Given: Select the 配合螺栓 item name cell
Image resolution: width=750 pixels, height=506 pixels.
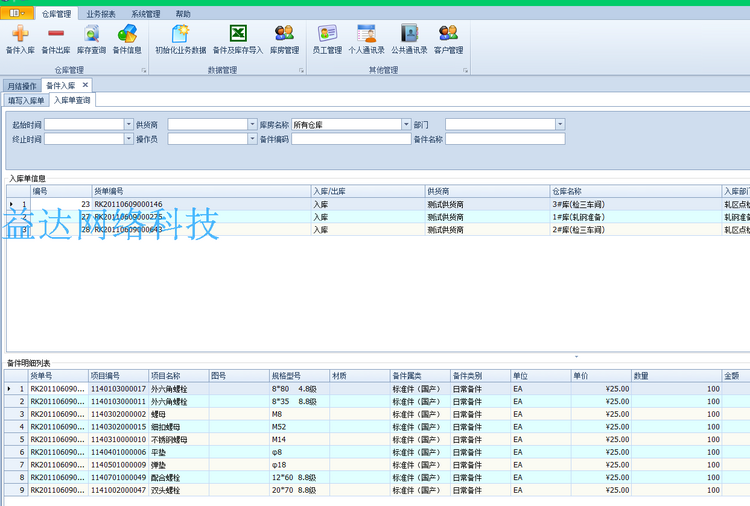Looking at the screenshot, I should coord(178,477).
